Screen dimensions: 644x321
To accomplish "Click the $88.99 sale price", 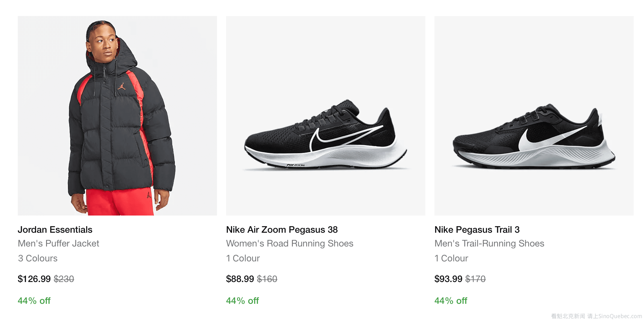I will click(240, 279).
